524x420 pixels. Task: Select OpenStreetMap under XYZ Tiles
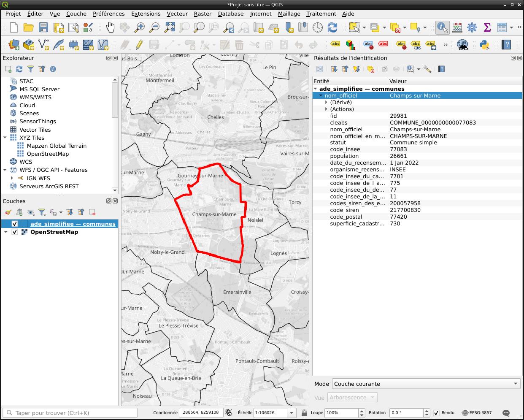pyautogui.click(x=48, y=154)
